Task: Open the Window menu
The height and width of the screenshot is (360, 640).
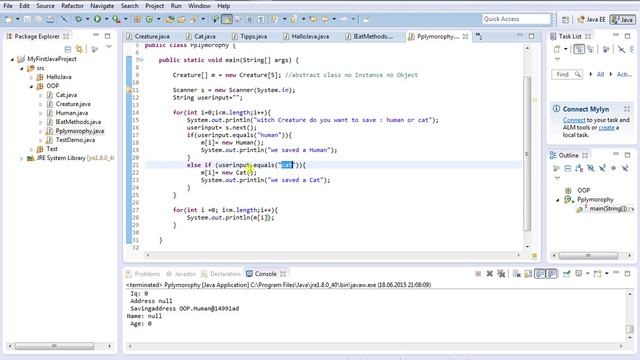Action: pyautogui.click(x=199, y=6)
